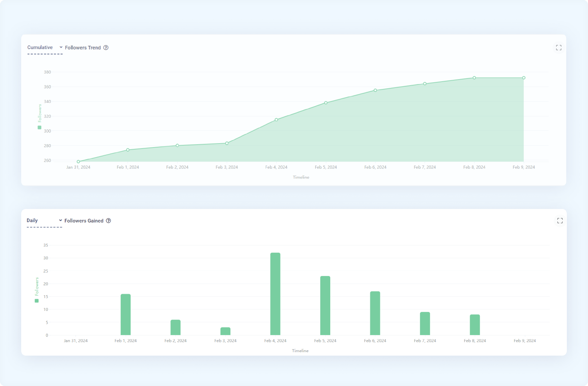Click the 260 value on the trend y-axis
588x386 pixels.
tap(47, 160)
